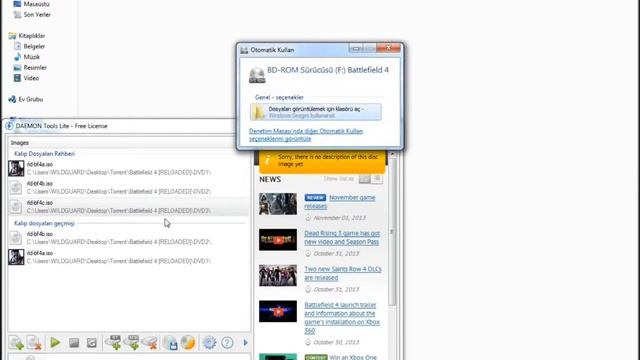Select rld-bf4a.iso under Kalıp Dosyaları Rehberi
Viewport: 640px width, 360px height.
(128, 168)
